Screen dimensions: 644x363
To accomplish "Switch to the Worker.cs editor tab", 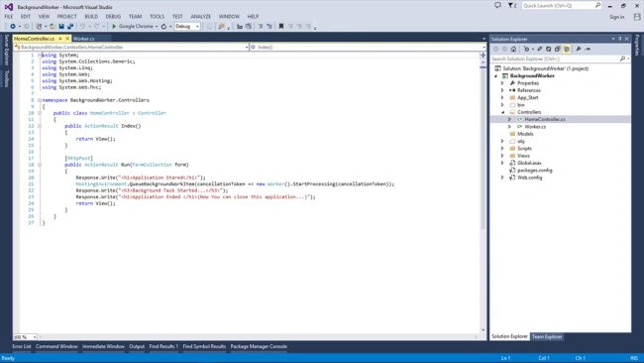I will coord(84,39).
